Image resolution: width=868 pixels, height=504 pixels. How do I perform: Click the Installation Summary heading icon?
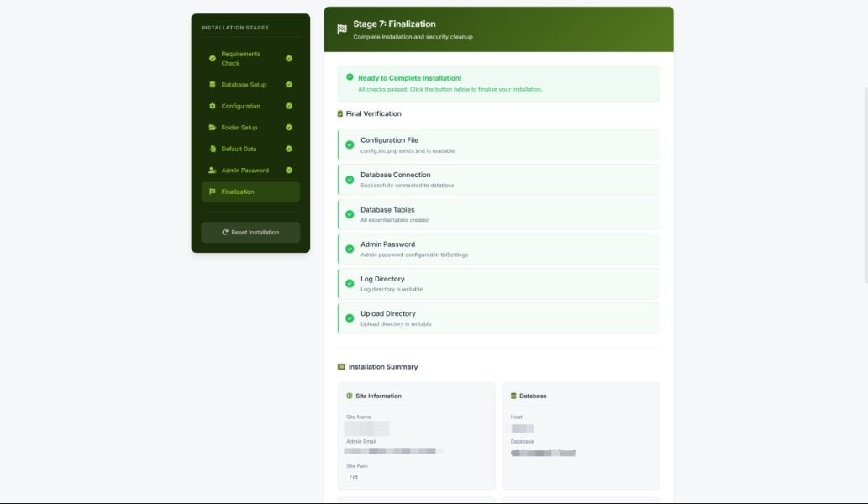341,367
